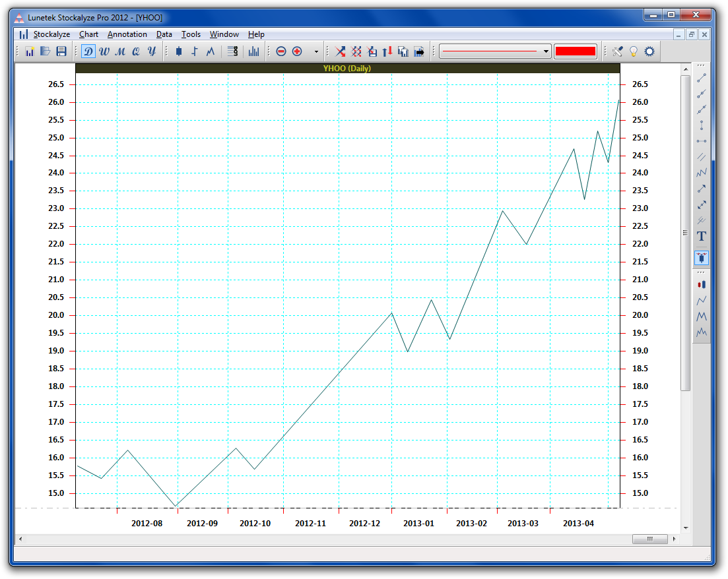Toggle the Daily period button

(88, 51)
